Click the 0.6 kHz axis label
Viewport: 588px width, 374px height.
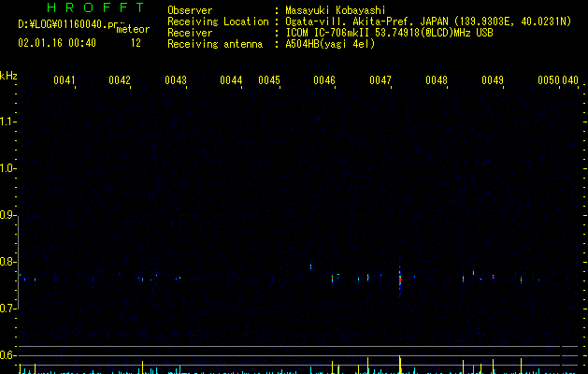tap(7, 355)
